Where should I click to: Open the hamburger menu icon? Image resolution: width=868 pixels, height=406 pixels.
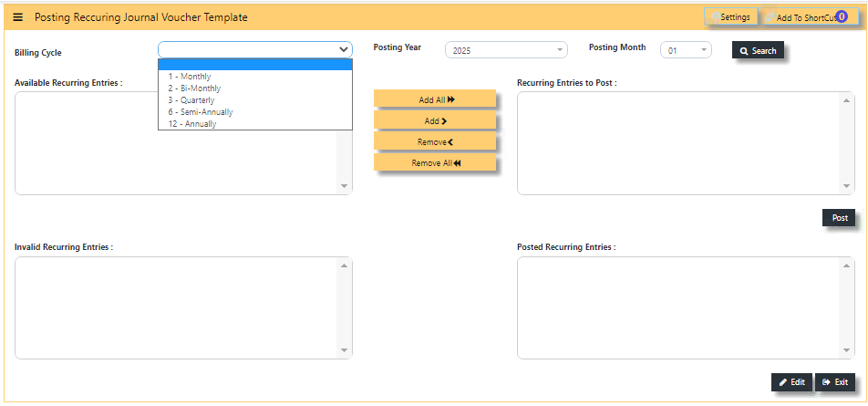pos(17,17)
